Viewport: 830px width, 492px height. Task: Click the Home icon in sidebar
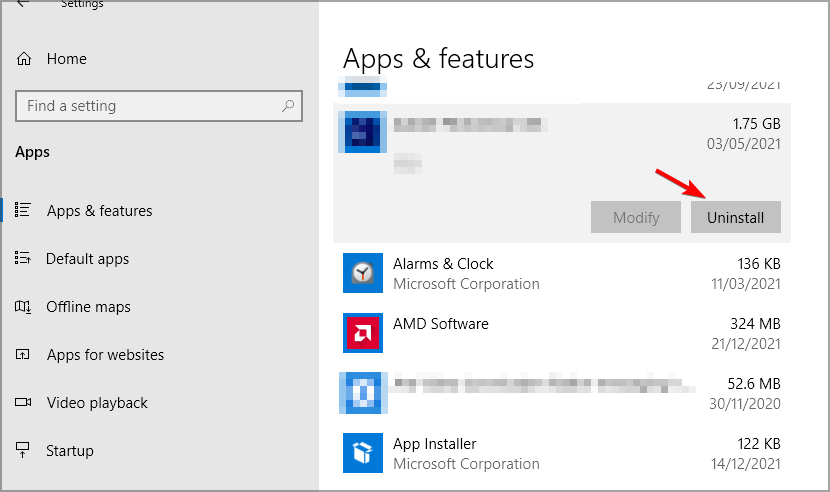(24, 59)
